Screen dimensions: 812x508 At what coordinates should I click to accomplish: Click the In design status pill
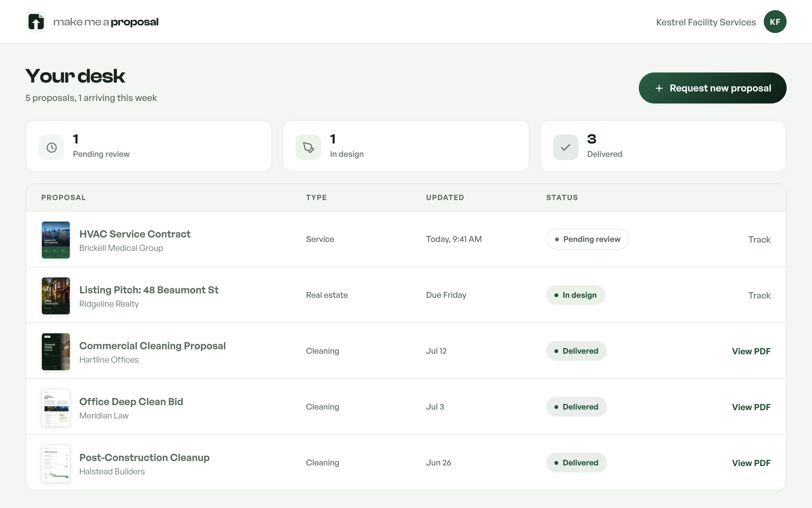(x=575, y=295)
